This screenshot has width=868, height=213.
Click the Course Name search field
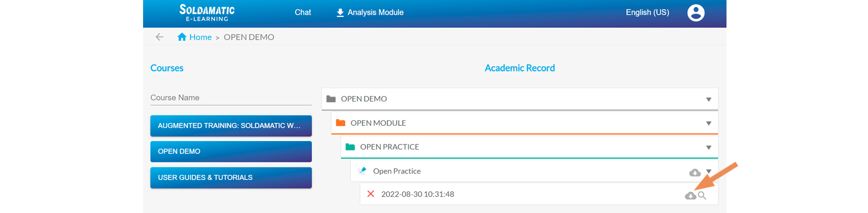coord(231,98)
